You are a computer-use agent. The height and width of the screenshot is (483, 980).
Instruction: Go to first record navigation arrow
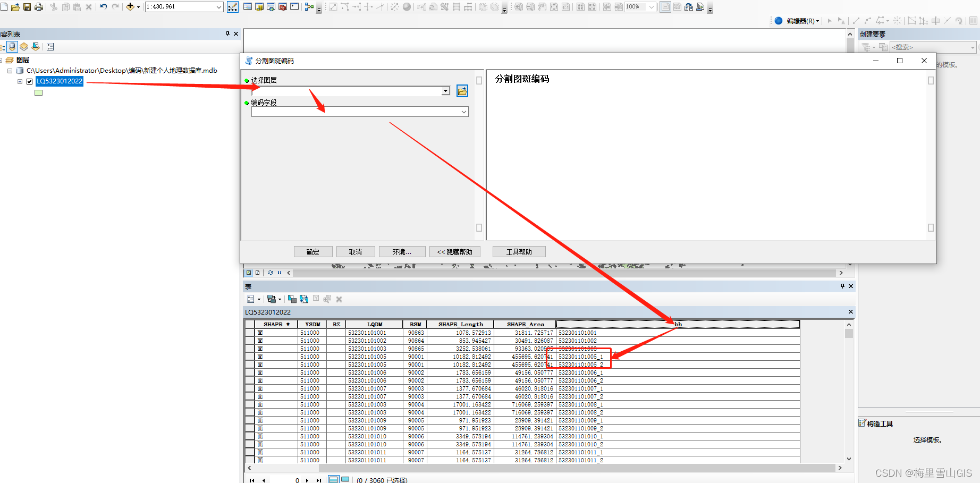coord(252,480)
